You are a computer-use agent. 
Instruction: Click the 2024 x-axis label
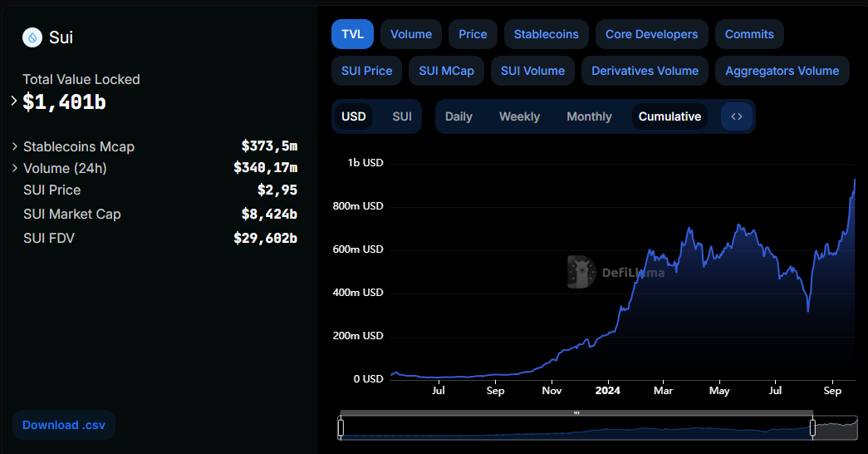coord(608,390)
